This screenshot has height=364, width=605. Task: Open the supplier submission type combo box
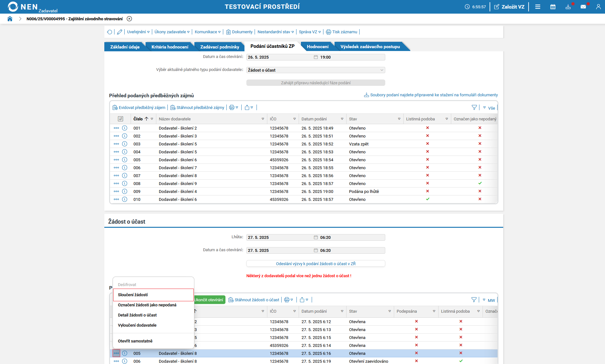click(316, 70)
